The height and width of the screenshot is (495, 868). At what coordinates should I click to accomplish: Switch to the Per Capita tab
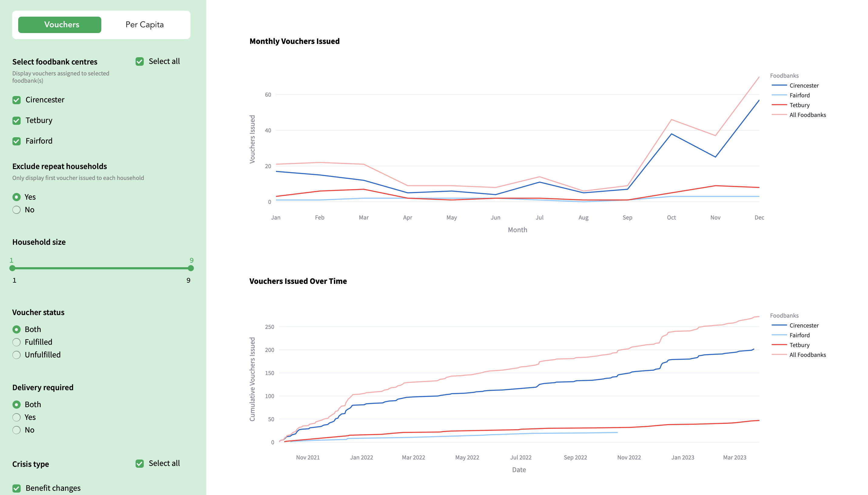point(144,25)
